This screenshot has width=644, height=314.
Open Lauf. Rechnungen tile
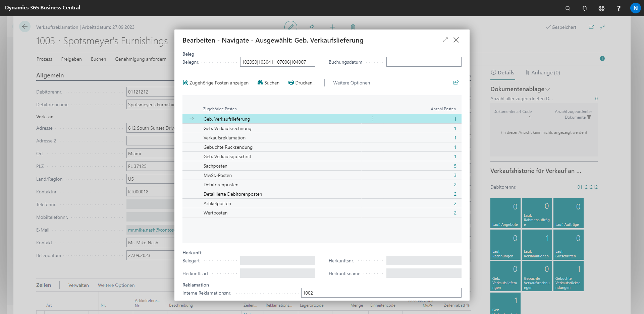coord(505,245)
